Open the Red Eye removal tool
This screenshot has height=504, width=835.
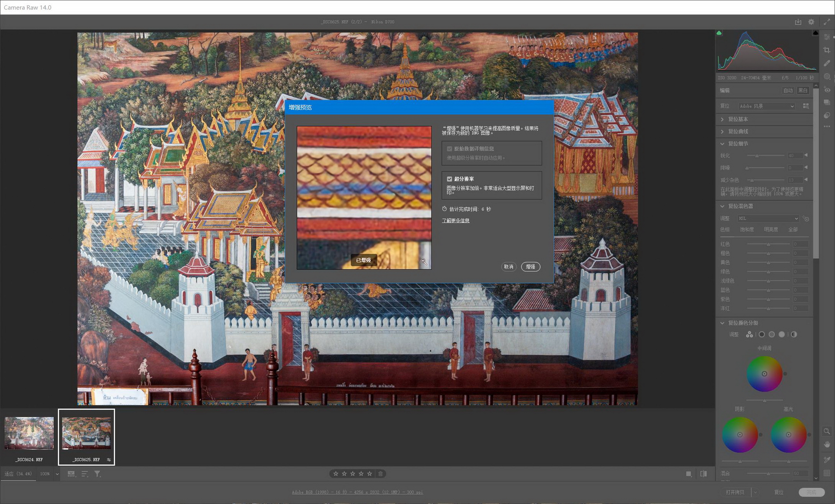pos(827,90)
